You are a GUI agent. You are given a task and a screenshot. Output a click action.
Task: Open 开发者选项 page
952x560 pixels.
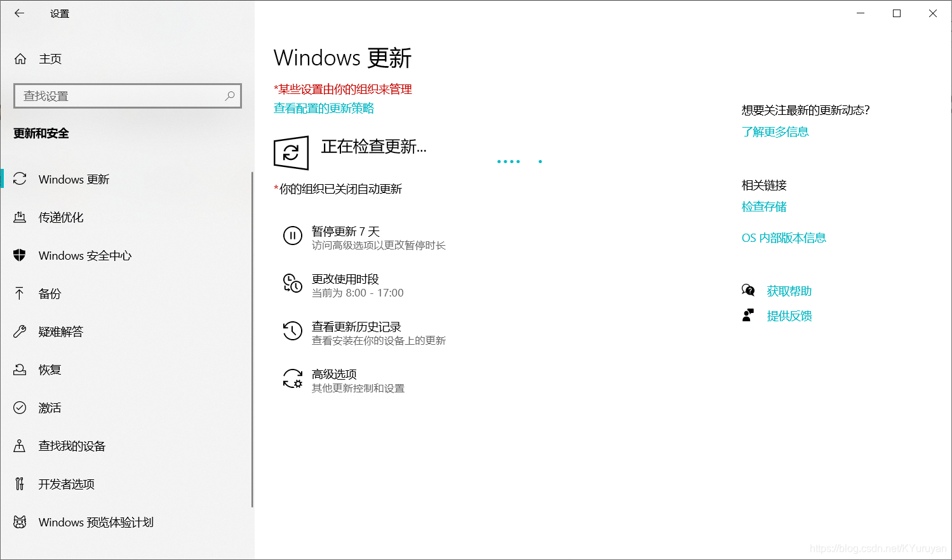[x=126, y=484]
